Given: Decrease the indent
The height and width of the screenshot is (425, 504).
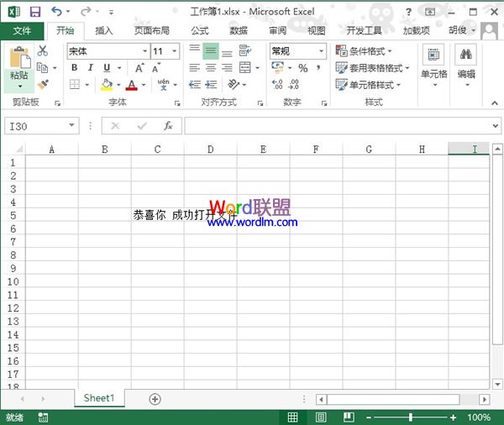Looking at the screenshot, I should 195,85.
